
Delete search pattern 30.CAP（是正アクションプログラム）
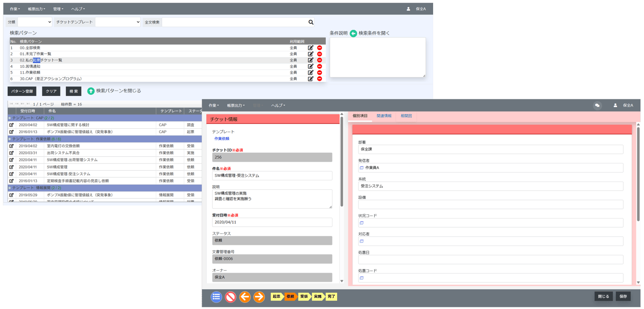[x=319, y=79]
